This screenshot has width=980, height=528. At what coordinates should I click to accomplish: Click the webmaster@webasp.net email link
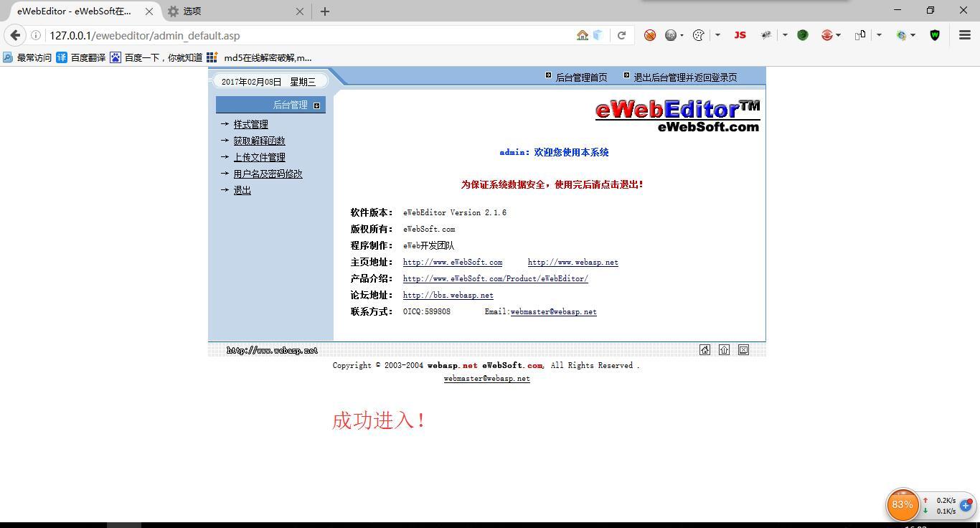pyautogui.click(x=486, y=378)
